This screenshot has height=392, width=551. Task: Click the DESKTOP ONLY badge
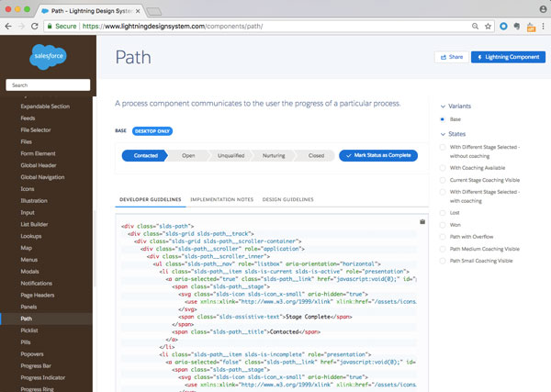[152, 131]
